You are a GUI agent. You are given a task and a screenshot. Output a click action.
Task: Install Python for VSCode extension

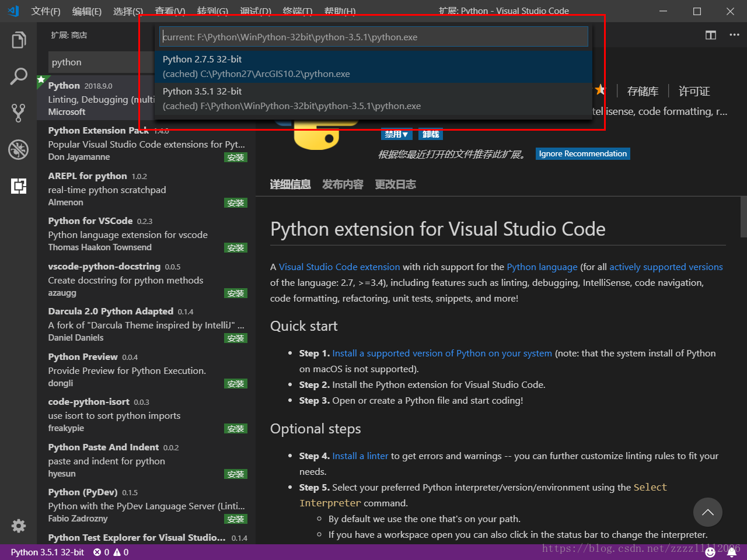[x=236, y=248]
